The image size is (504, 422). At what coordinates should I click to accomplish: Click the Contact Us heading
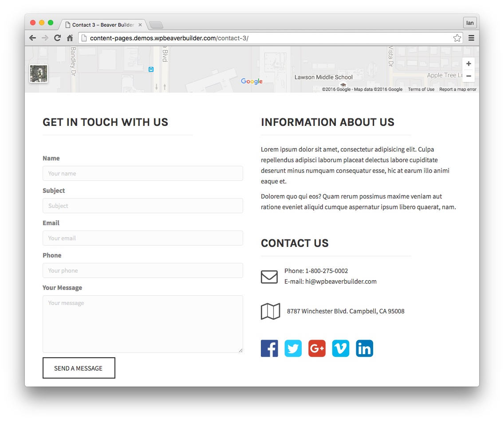[x=295, y=243]
